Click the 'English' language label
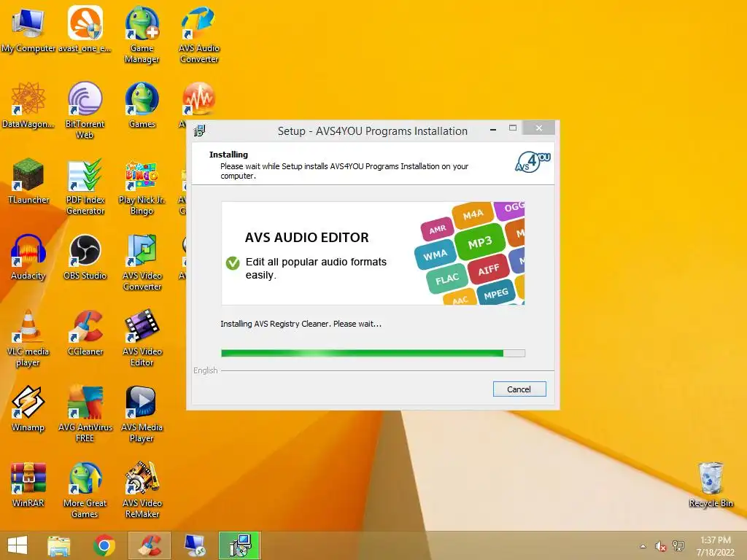Viewport: 747px width, 560px height. tap(205, 370)
